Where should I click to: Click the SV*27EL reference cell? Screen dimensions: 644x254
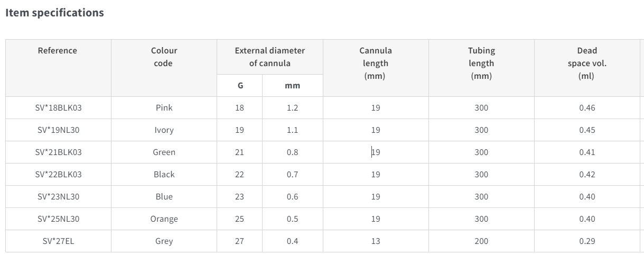coord(59,241)
